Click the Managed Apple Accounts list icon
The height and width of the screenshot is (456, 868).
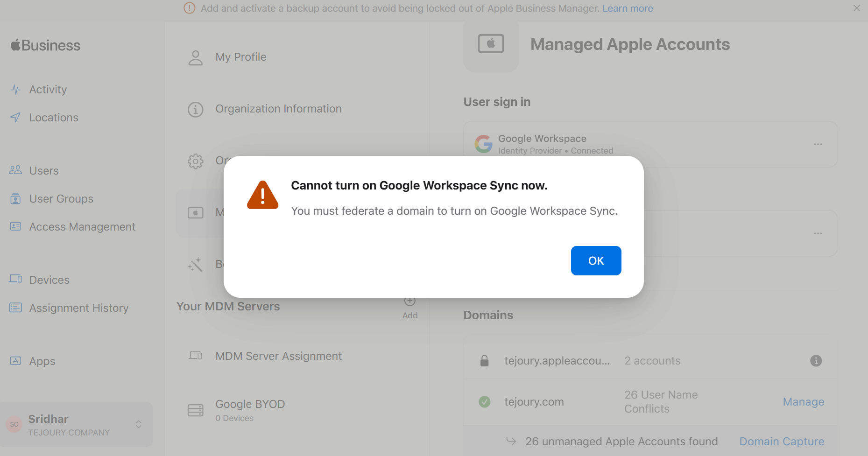(196, 213)
